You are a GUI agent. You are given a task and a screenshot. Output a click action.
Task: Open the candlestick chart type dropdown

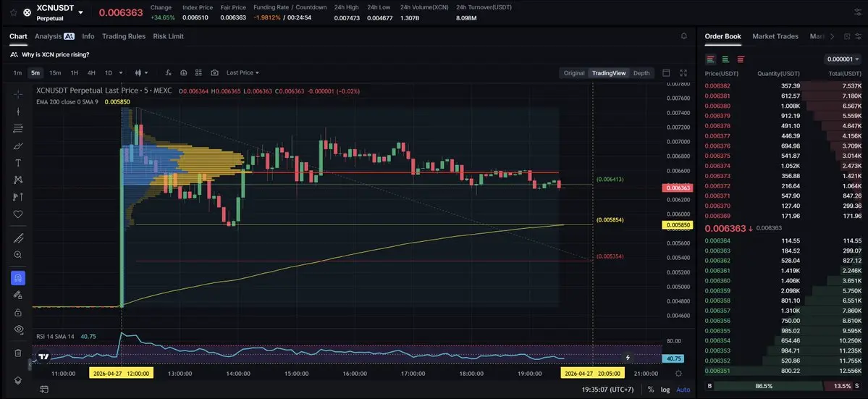tap(141, 72)
